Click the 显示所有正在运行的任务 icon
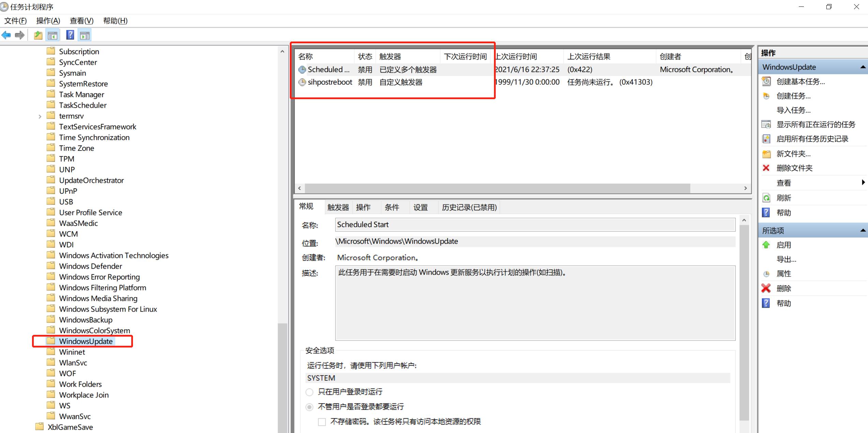868x433 pixels. (766, 124)
